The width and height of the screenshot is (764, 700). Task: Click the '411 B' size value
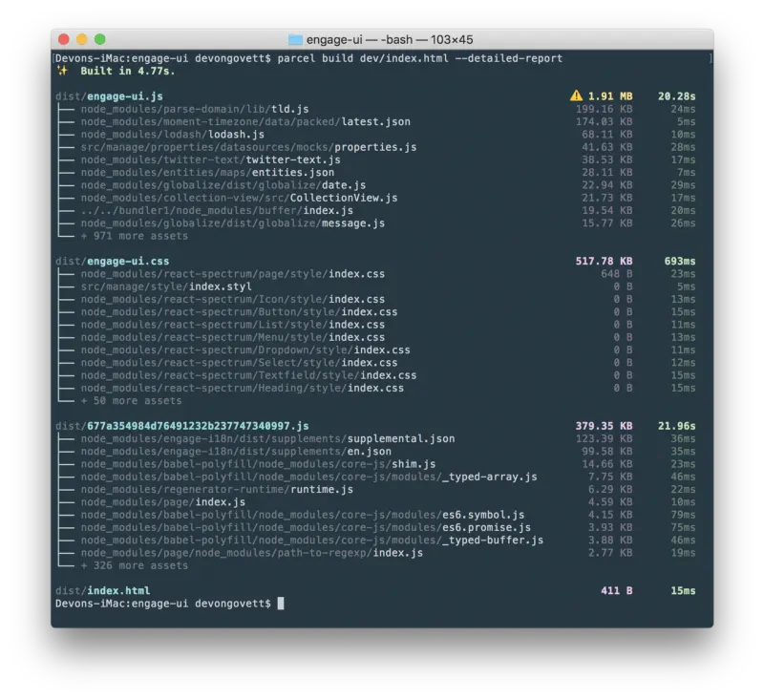coord(617,590)
